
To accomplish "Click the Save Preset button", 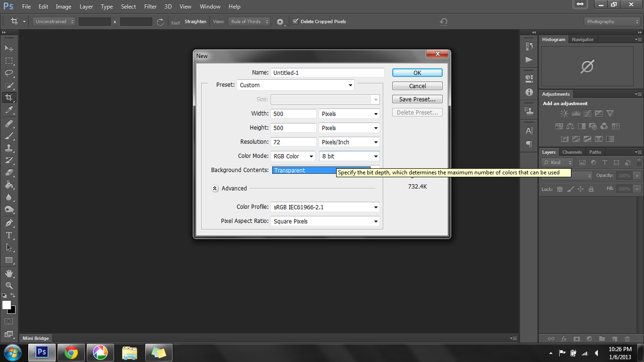I will (x=417, y=99).
